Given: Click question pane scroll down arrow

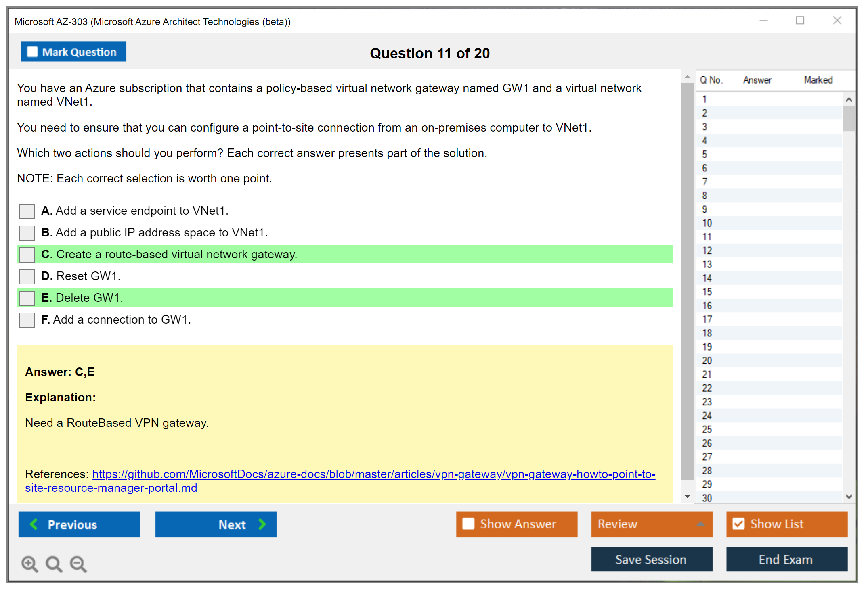Looking at the screenshot, I should pos(687,496).
